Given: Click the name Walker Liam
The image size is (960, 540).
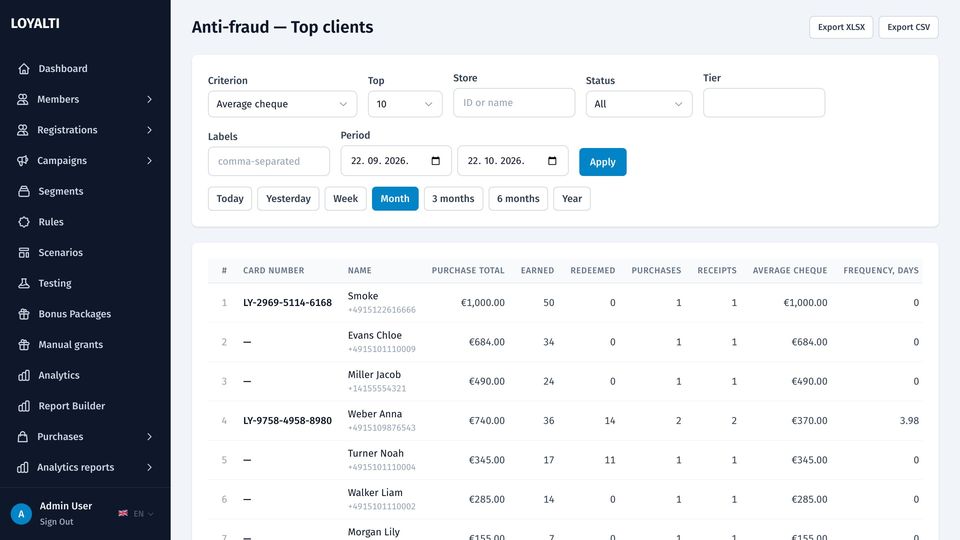Looking at the screenshot, I should coord(375,493).
